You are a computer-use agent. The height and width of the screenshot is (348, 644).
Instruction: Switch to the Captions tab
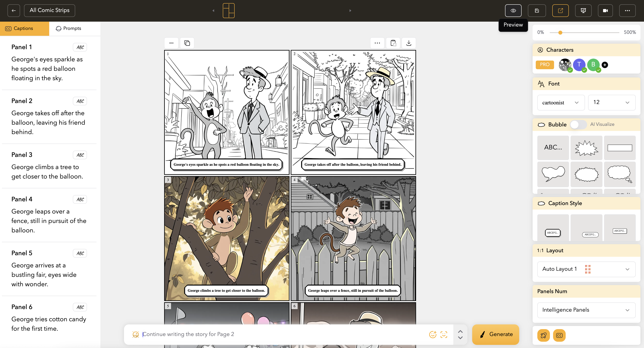click(x=24, y=29)
